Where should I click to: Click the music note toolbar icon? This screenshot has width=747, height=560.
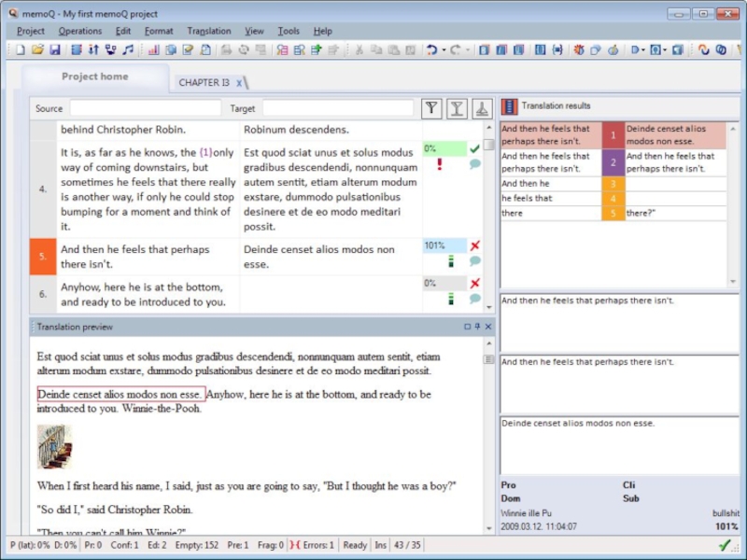128,49
